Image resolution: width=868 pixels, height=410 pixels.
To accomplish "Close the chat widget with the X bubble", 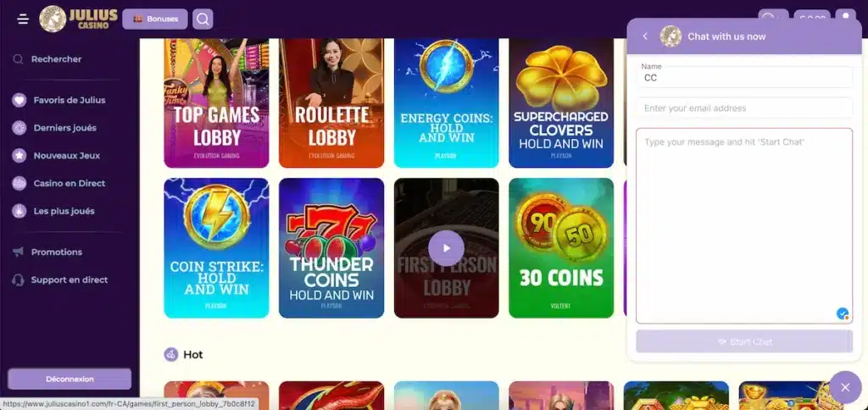I will [845, 387].
